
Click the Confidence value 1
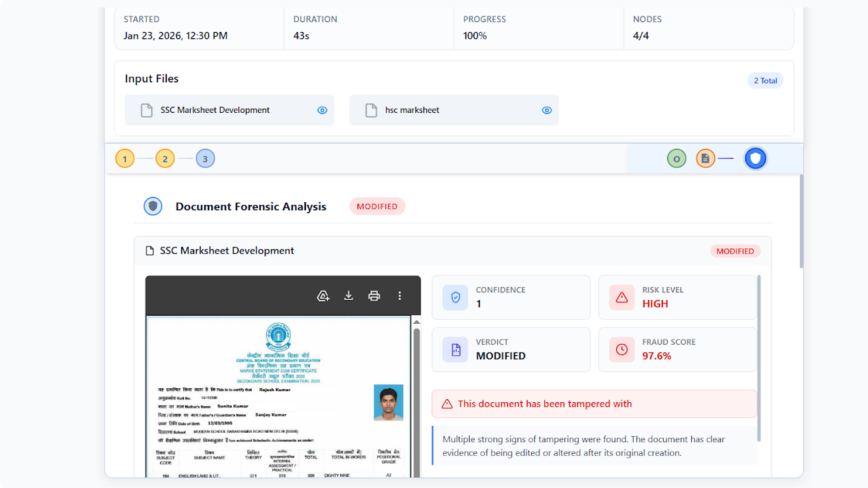coord(478,304)
